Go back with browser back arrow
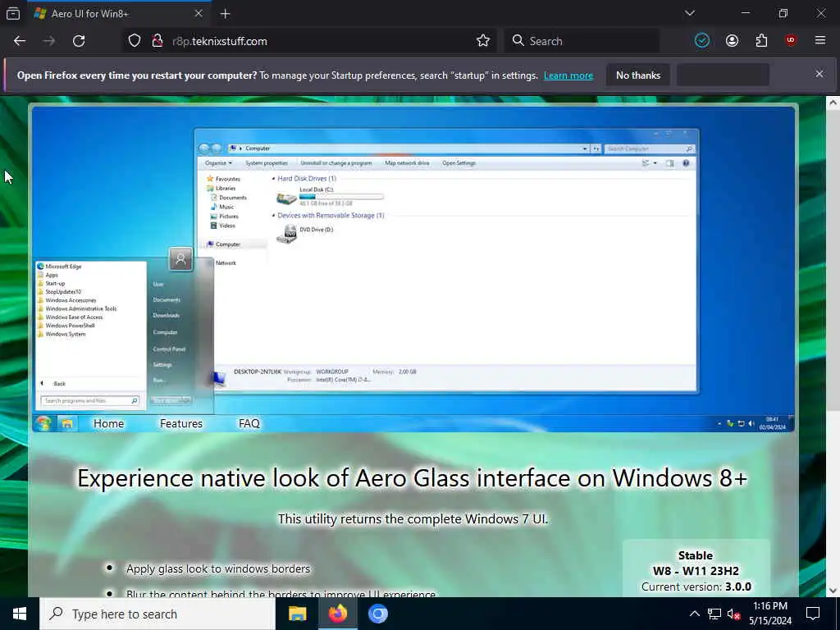The width and height of the screenshot is (840, 630). [20, 41]
